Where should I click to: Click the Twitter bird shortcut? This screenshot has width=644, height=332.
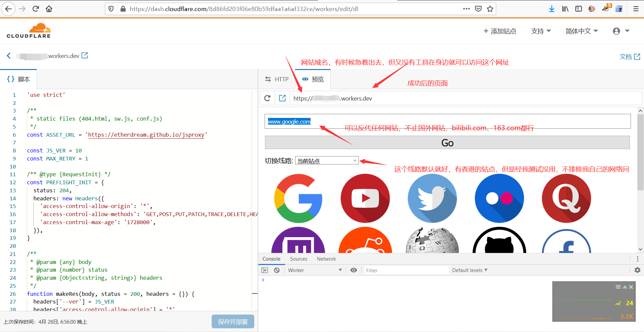click(432, 198)
